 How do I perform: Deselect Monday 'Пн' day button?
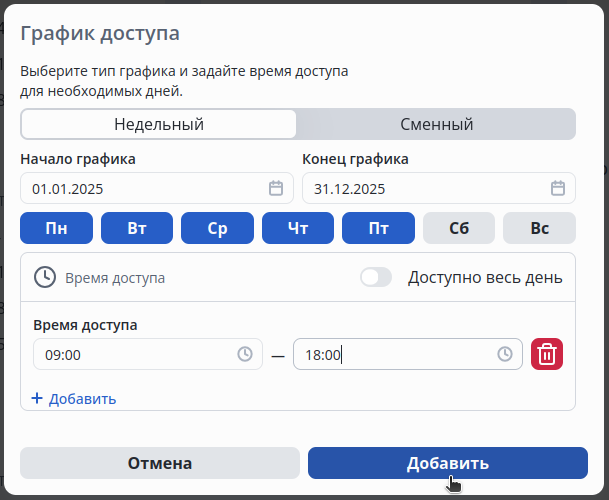pos(57,228)
